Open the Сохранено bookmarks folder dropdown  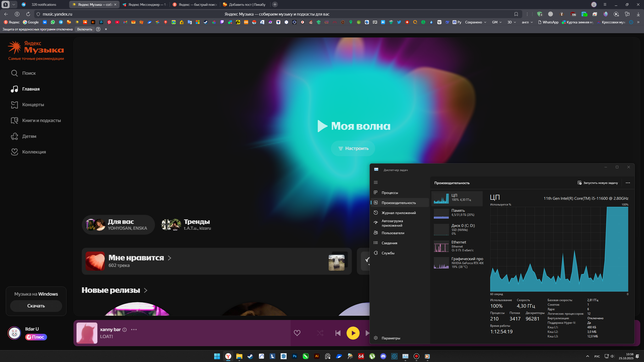475,22
